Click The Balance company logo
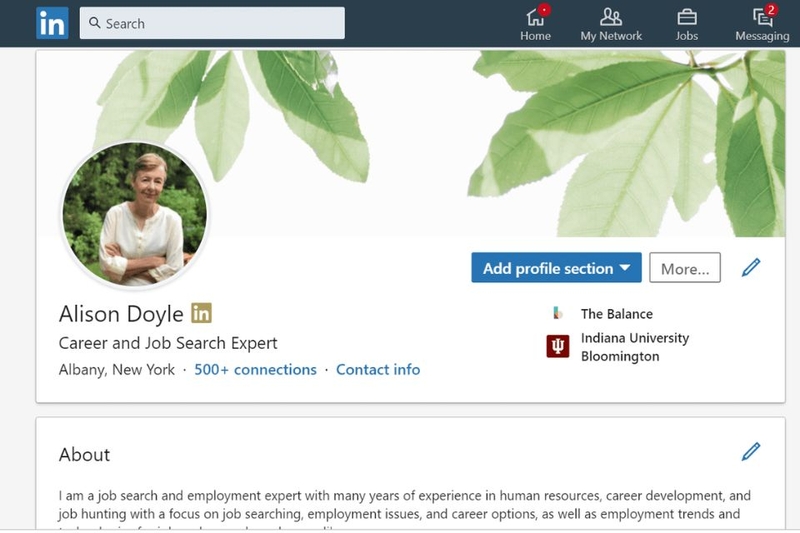The width and height of the screenshot is (800, 533). (558, 313)
